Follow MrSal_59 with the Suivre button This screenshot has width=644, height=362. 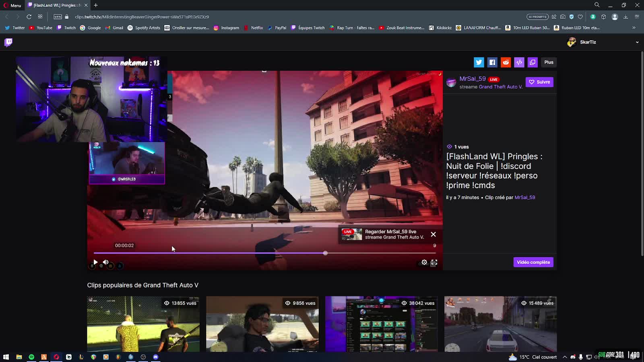coord(539,82)
